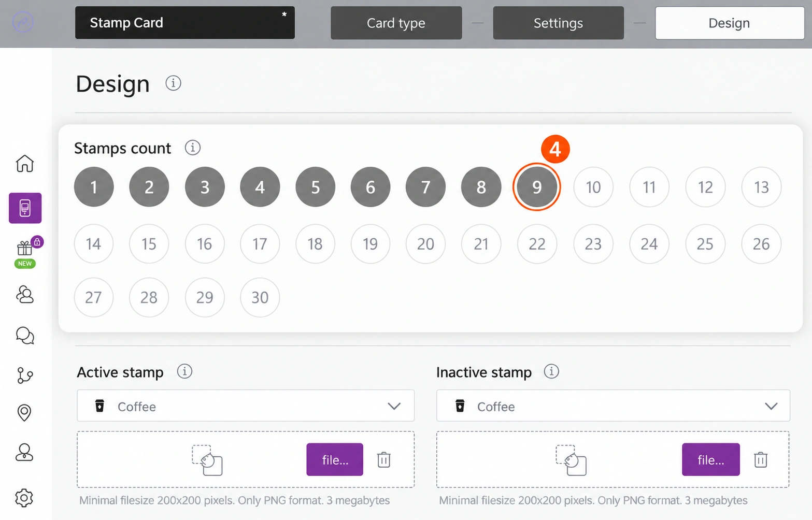Image resolution: width=812 pixels, height=520 pixels.
Task: Select the purple card/phone sidebar icon
Action: [x=25, y=208]
